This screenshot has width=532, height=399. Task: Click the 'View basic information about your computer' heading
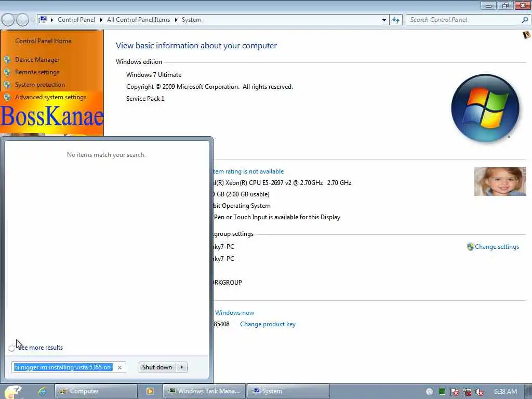coord(196,46)
